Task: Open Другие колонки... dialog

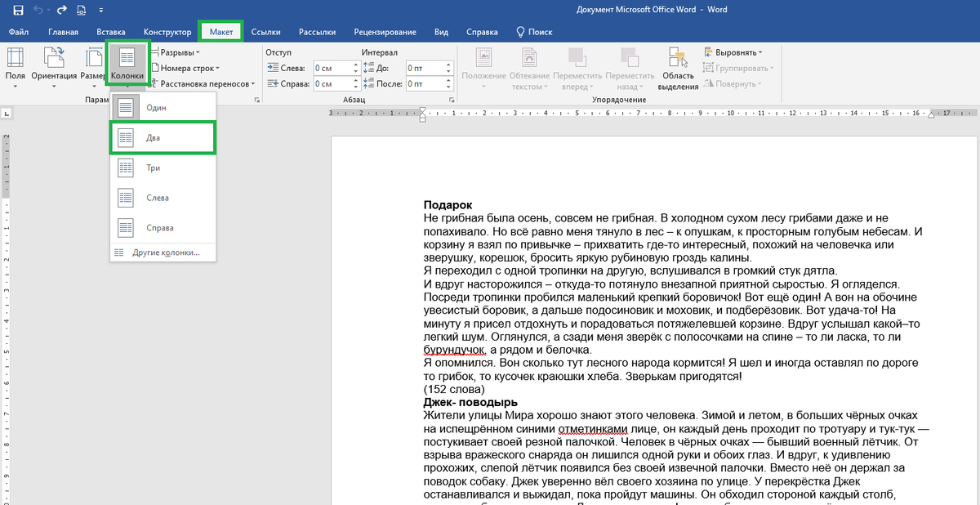Action: pyautogui.click(x=163, y=252)
